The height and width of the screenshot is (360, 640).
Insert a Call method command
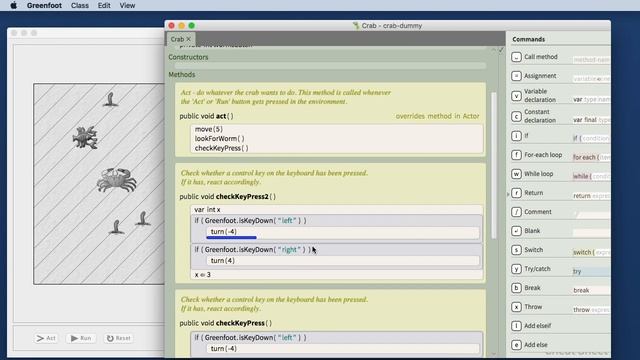point(540,57)
